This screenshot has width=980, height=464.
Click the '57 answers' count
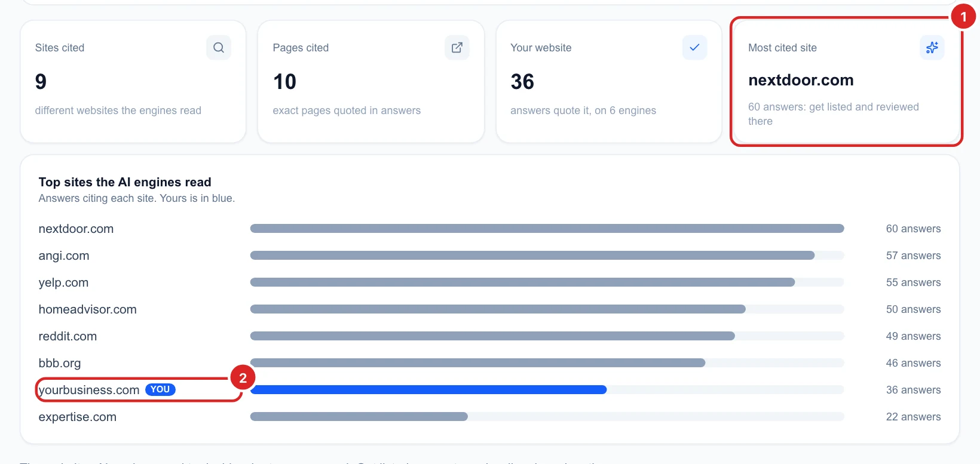click(x=913, y=256)
